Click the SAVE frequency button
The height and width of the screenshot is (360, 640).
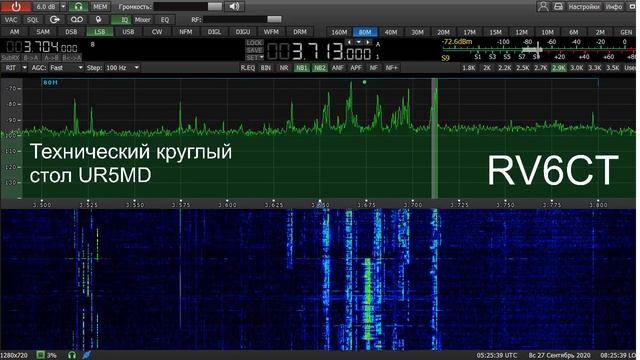[254, 50]
